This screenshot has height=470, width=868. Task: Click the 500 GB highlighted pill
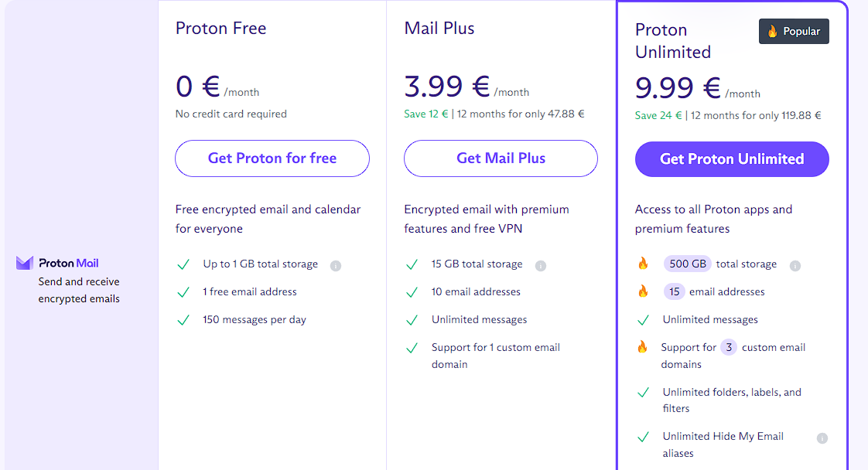(x=688, y=264)
